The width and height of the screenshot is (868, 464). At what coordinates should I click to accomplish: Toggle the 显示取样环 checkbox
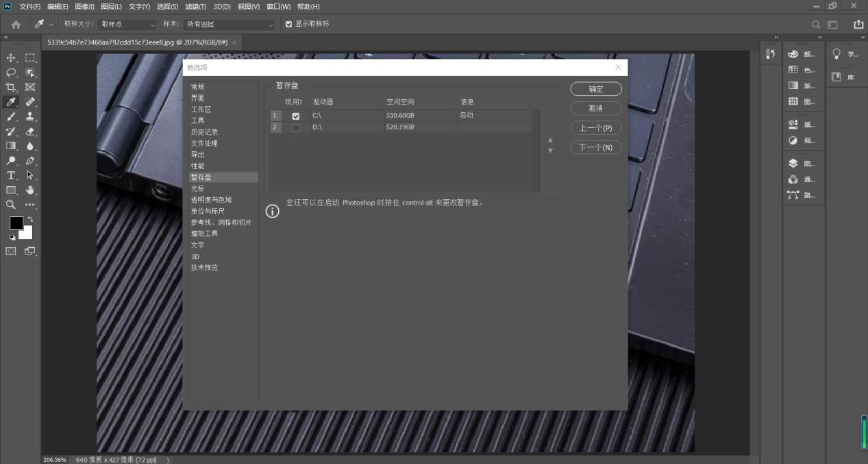[288, 24]
